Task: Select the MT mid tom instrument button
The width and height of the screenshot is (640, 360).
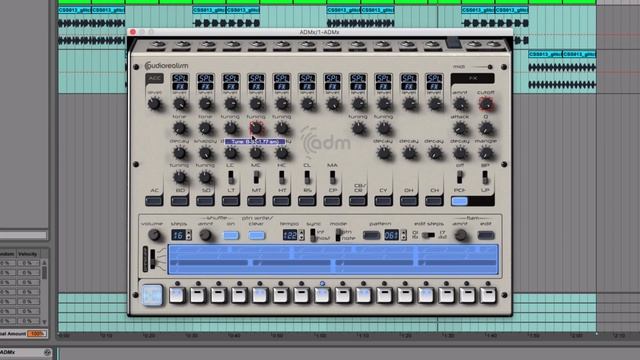Action: 256,201
